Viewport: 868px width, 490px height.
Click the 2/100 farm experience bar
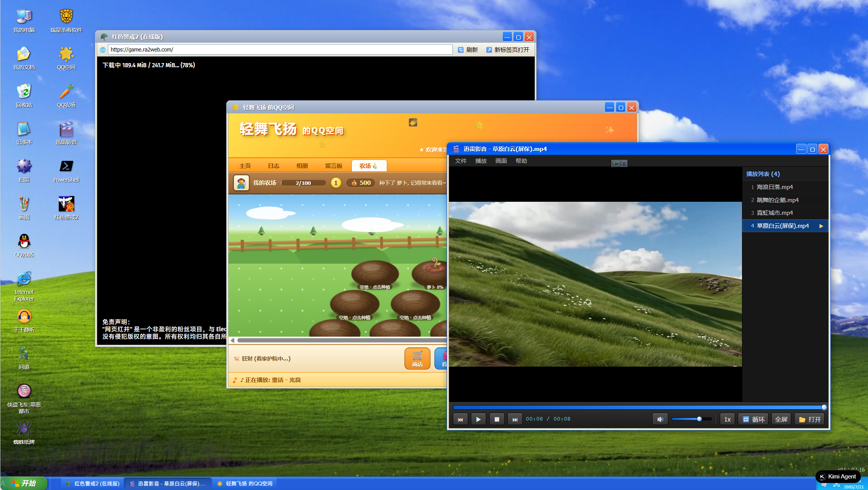click(x=303, y=183)
